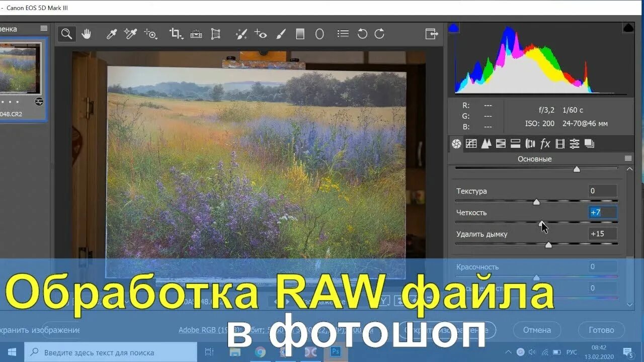This screenshot has width=644, height=362.
Task: Select the Straighten tool
Action: click(196, 34)
